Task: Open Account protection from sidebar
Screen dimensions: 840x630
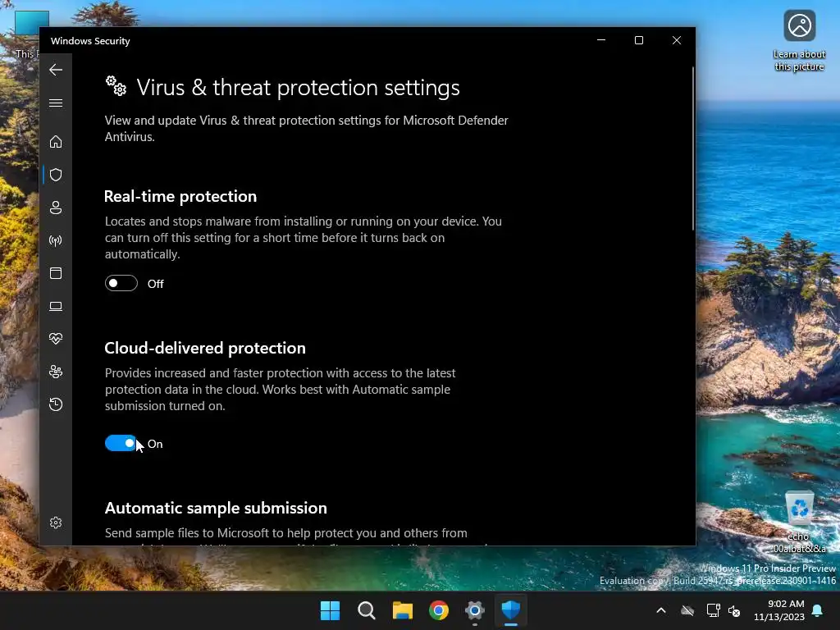Action: pyautogui.click(x=56, y=208)
